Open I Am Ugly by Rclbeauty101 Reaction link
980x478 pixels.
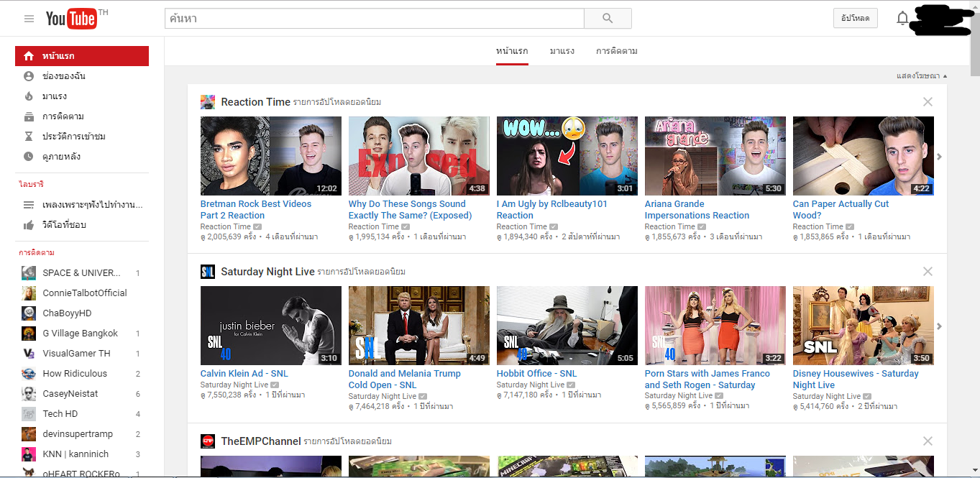tap(552, 210)
